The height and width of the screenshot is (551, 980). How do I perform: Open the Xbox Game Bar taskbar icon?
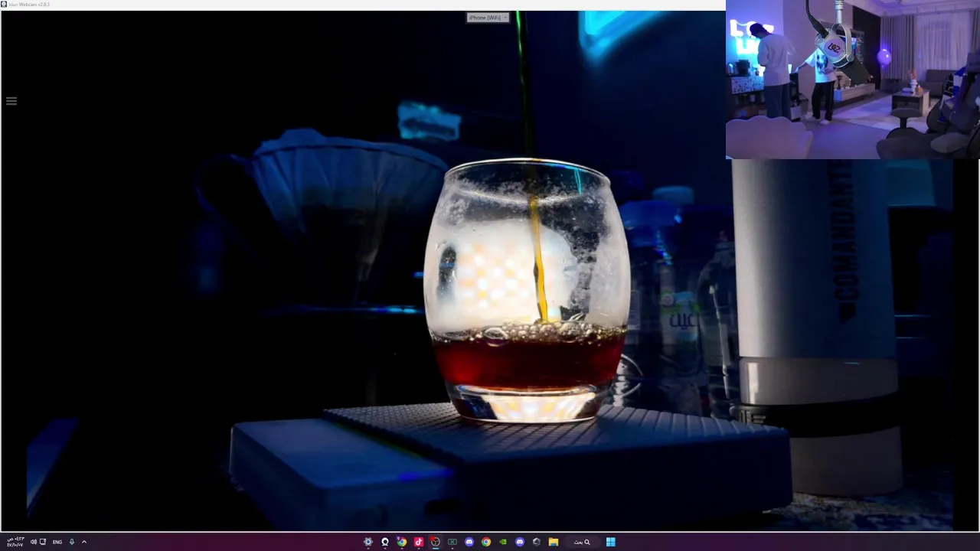[452, 542]
